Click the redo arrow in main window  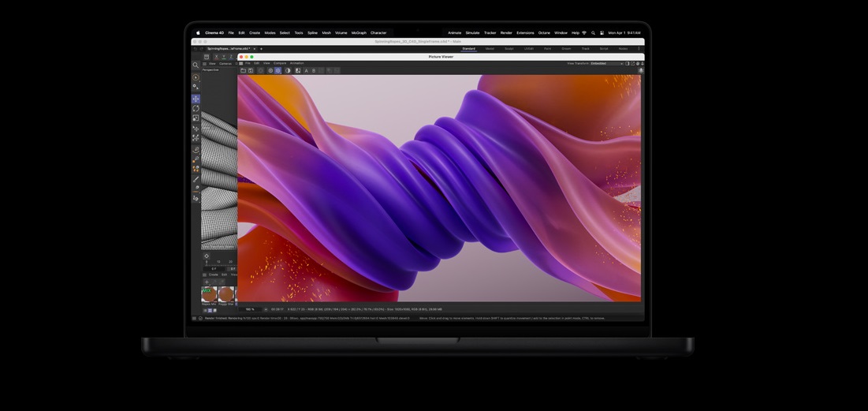coord(201,49)
